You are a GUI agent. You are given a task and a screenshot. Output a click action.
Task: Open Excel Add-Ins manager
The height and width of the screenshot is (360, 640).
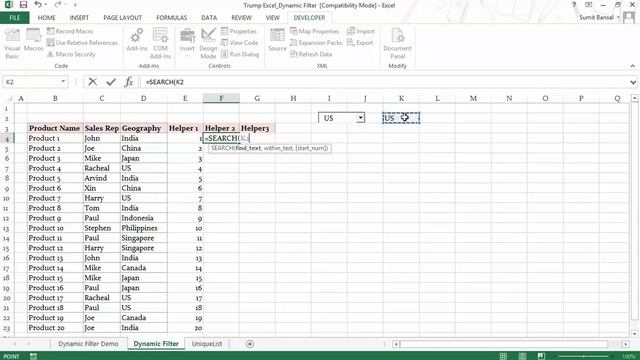(x=137, y=40)
